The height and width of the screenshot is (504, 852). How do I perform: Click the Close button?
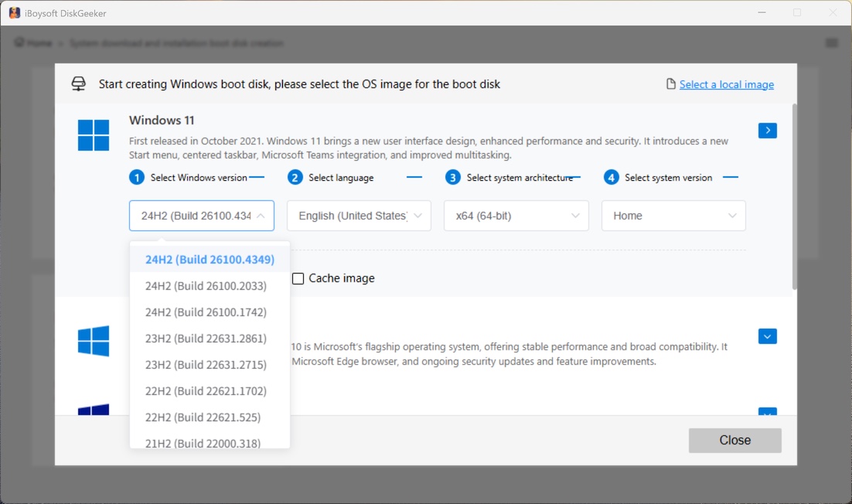734,440
